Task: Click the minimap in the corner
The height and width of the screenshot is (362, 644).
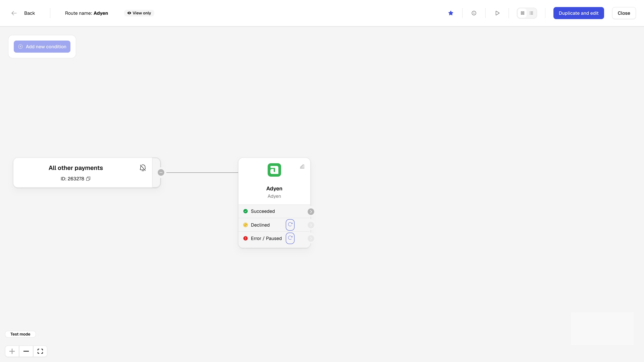Action: (602, 328)
